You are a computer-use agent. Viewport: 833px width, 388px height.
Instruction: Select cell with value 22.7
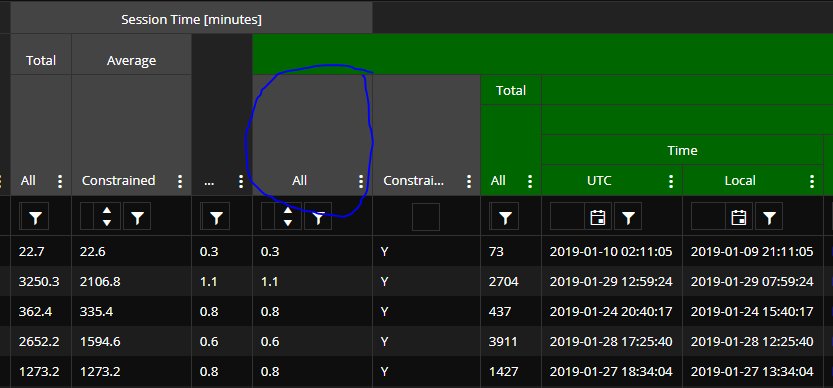pos(41,251)
